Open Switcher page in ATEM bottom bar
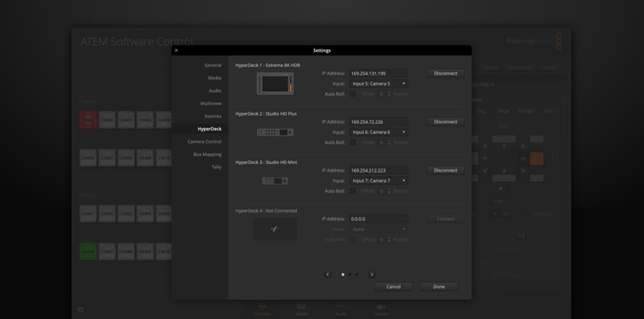This screenshot has width=644, height=319. [x=262, y=310]
